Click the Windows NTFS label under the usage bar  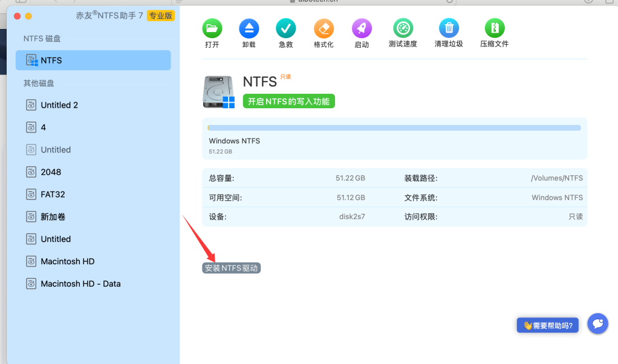click(235, 141)
